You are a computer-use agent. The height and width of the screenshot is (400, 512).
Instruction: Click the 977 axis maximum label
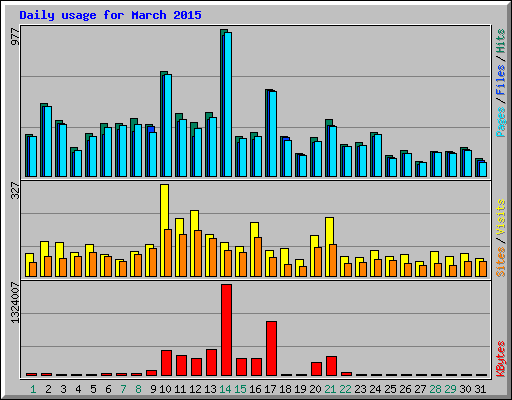coord(15,37)
